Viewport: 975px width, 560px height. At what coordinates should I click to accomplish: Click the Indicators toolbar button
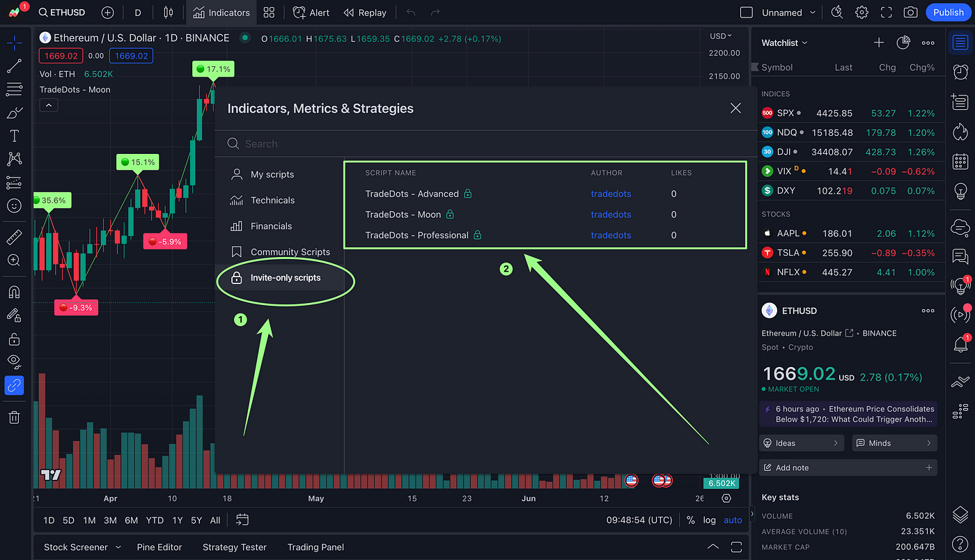tap(221, 13)
